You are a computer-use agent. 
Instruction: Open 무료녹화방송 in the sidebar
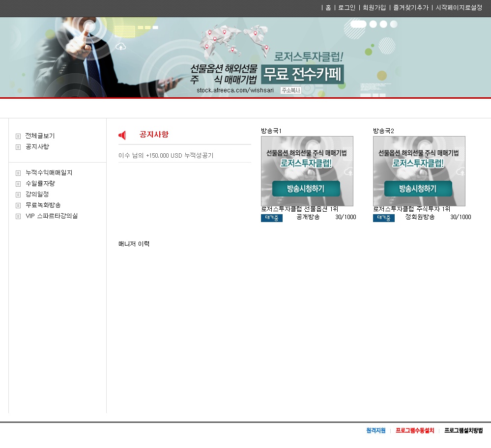click(x=43, y=205)
